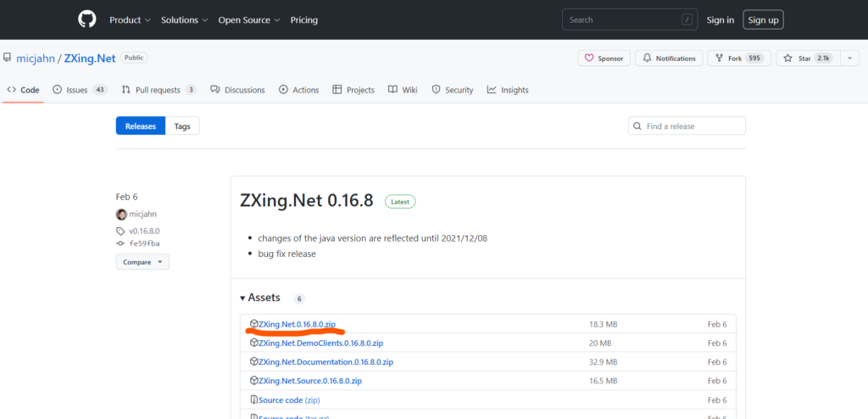
Task: Open the Projects tab
Action: pos(353,90)
